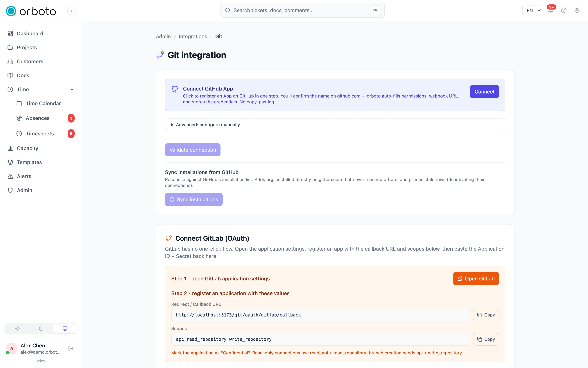Screen dimensions: 588x368
Task: Open Absences submenu item
Action: (45, 118)
